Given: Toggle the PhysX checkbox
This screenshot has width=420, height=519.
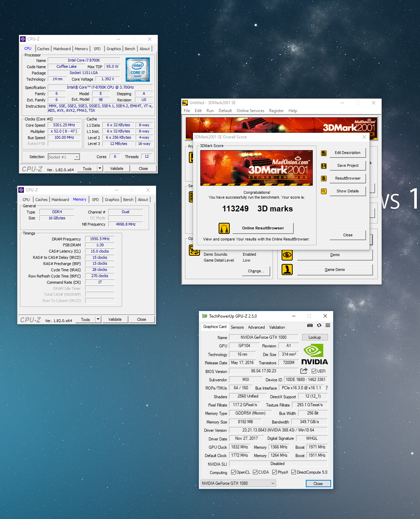Looking at the screenshot, I should point(274,472).
